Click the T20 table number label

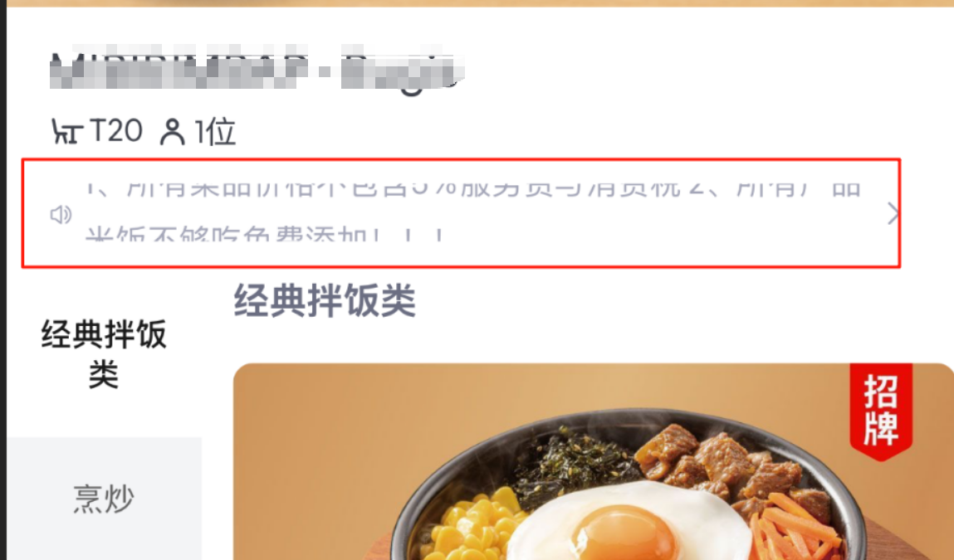pos(115,131)
